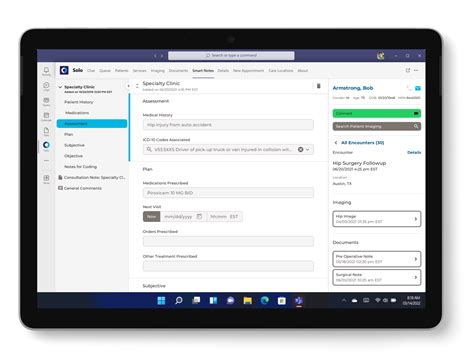Open encounter Details link
Viewport: 474px width, 363px height.
click(x=414, y=152)
